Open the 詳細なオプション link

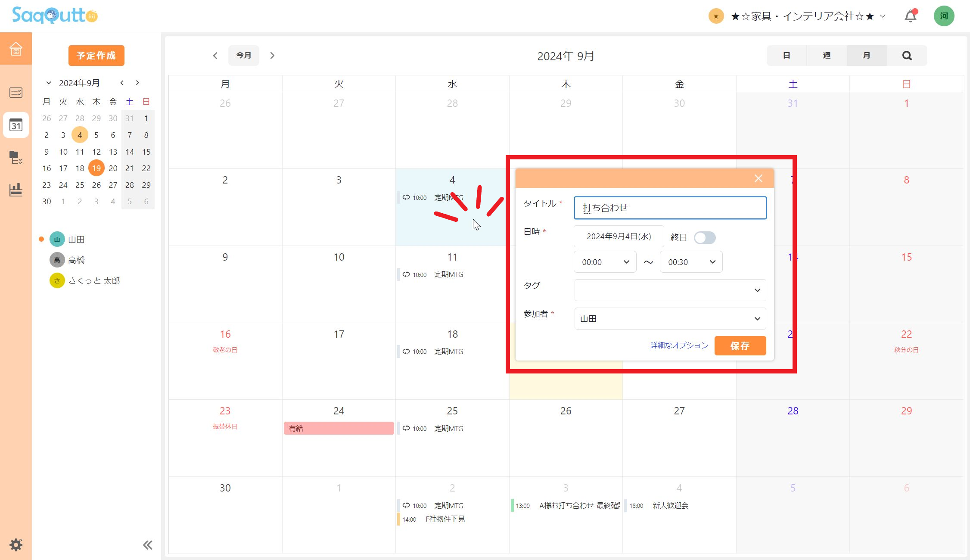tap(679, 345)
